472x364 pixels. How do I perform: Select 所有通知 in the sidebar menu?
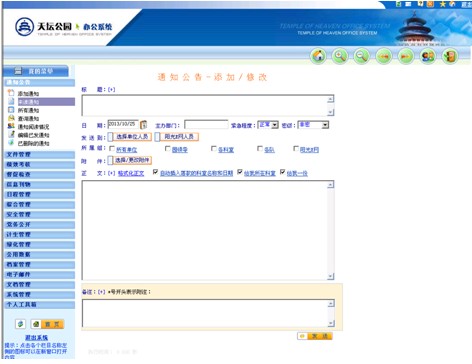(28, 110)
